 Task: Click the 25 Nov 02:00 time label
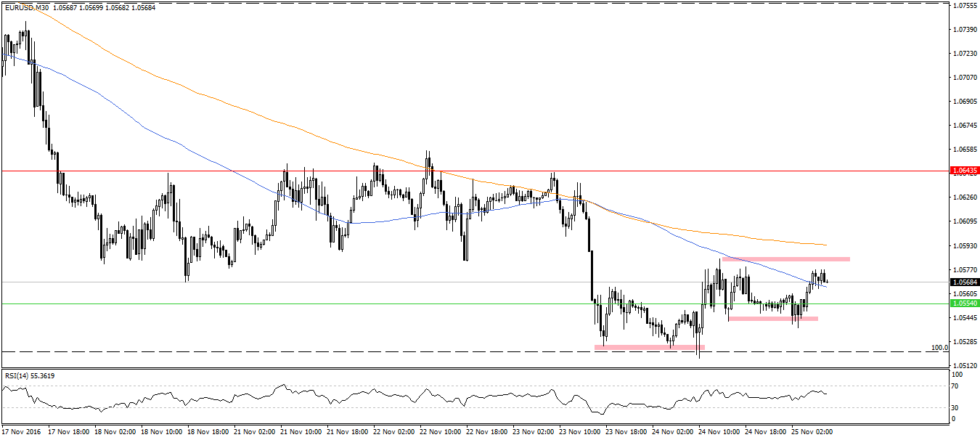812,431
